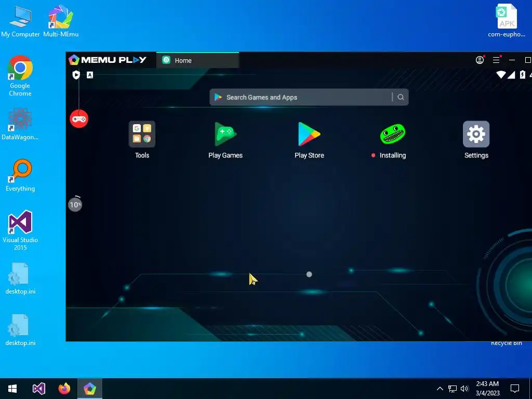
Task: Click the MEmu Play logo
Action: [107, 60]
